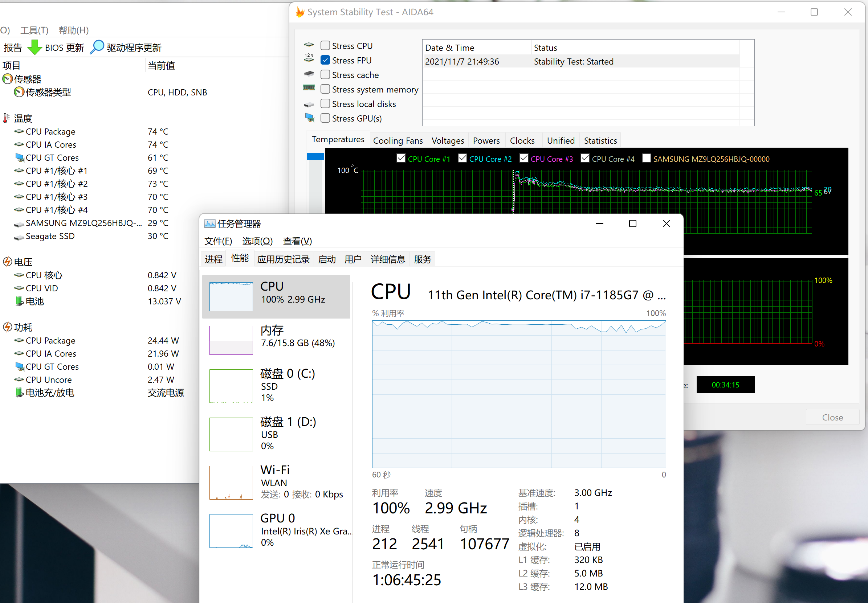
Task: Click the CPU GT Cores power monitor icon
Action: tap(19, 366)
